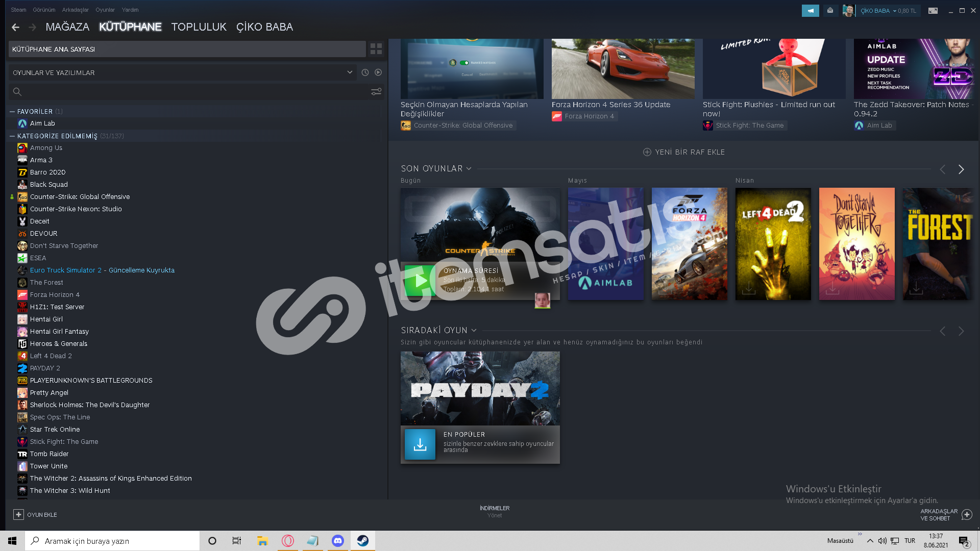
Task: Open Opera browser from the taskbar
Action: click(x=288, y=541)
